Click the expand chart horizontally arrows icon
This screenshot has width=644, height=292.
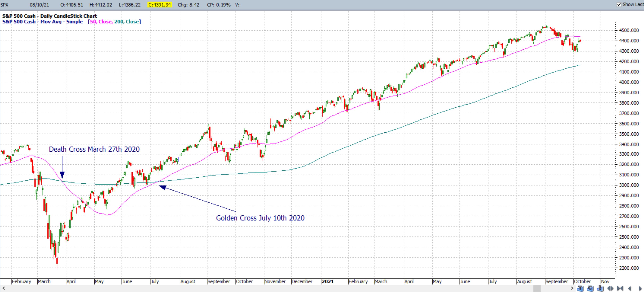click(610, 289)
